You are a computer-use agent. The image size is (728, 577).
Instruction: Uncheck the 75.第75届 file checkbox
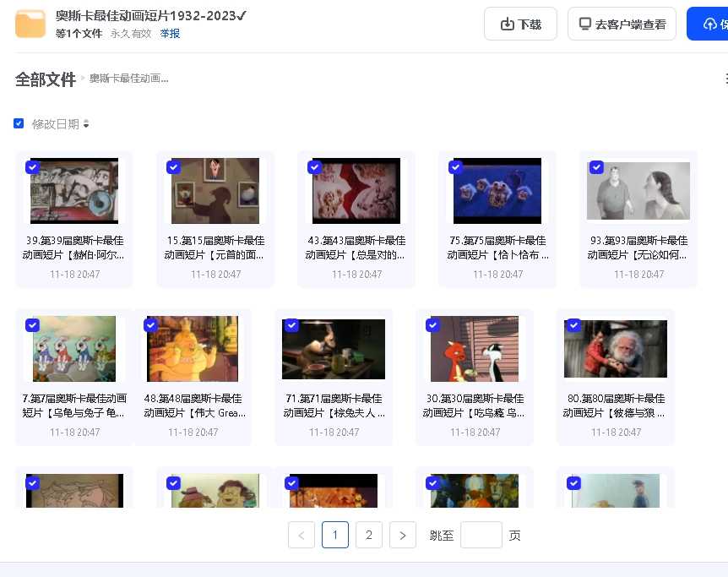click(455, 167)
